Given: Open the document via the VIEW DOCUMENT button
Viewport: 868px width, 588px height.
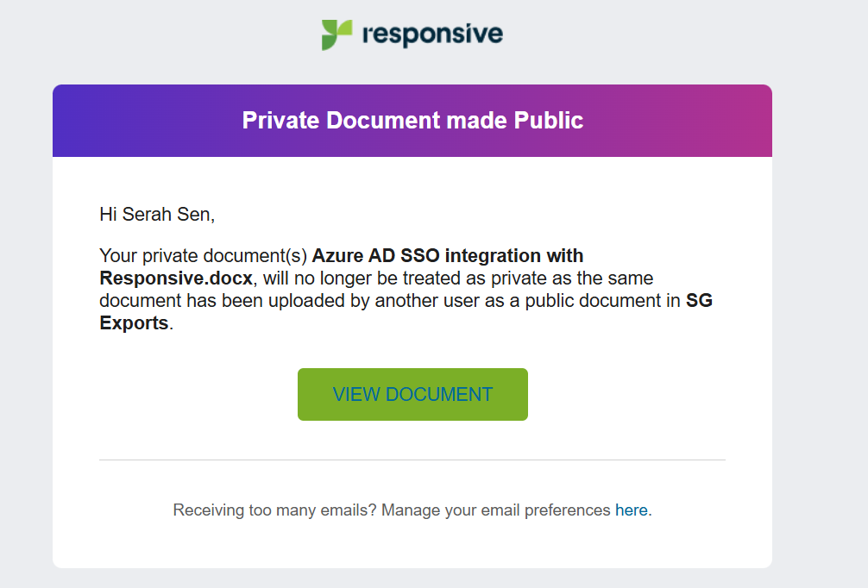Looking at the screenshot, I should pyautogui.click(x=412, y=394).
